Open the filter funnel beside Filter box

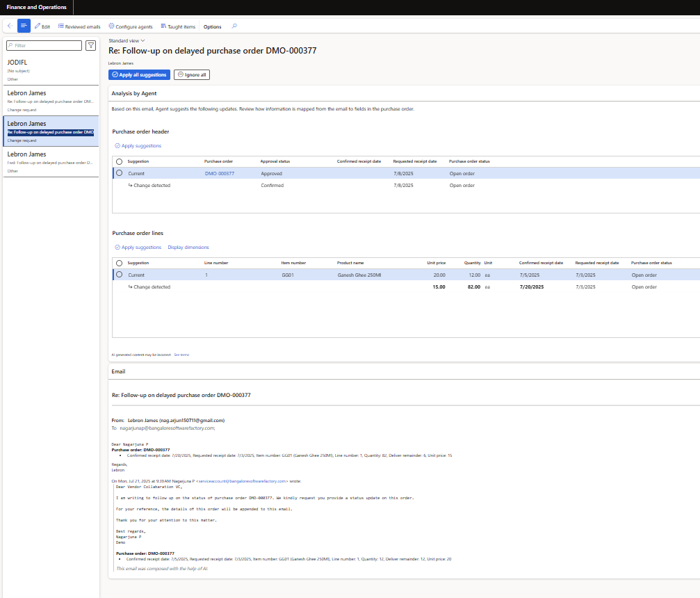(x=90, y=45)
